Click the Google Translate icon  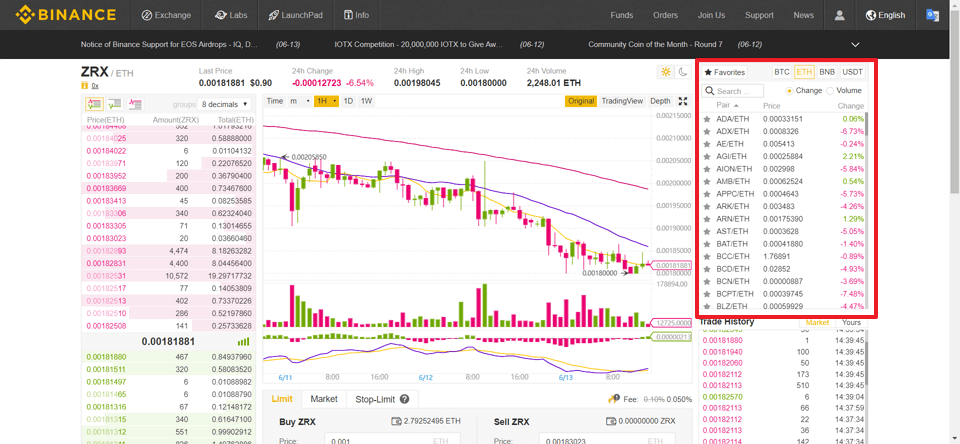coord(932,15)
